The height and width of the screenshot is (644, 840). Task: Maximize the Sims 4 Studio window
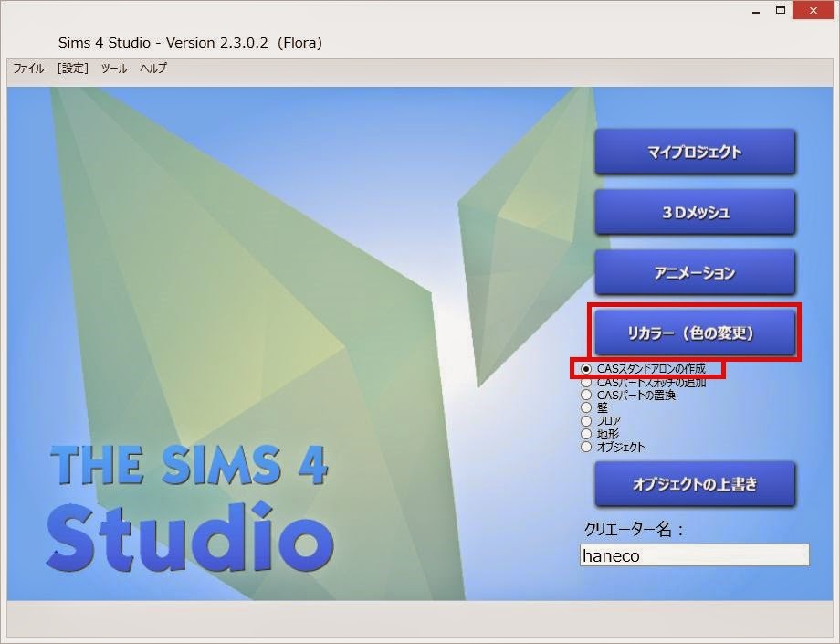point(781,11)
